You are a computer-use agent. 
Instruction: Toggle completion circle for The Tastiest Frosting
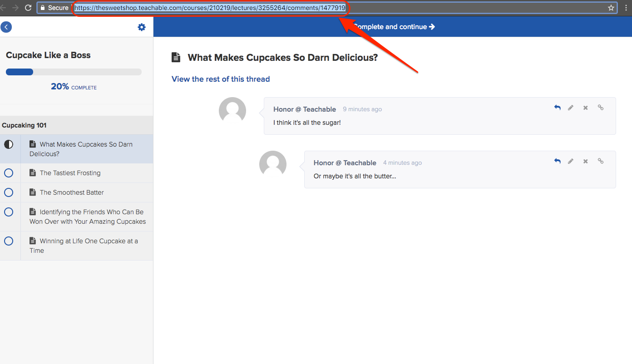pyautogui.click(x=9, y=173)
